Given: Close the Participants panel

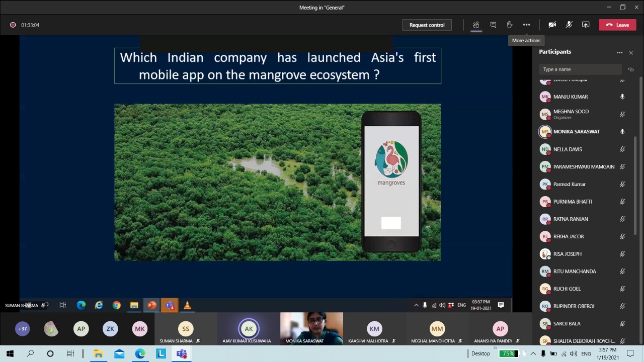Looking at the screenshot, I should pos(631,52).
